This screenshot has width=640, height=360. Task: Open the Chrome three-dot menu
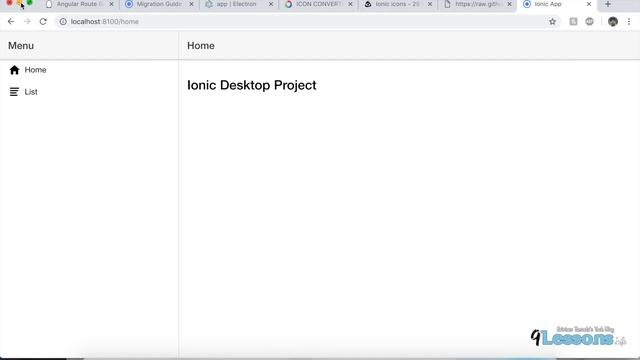tap(629, 22)
